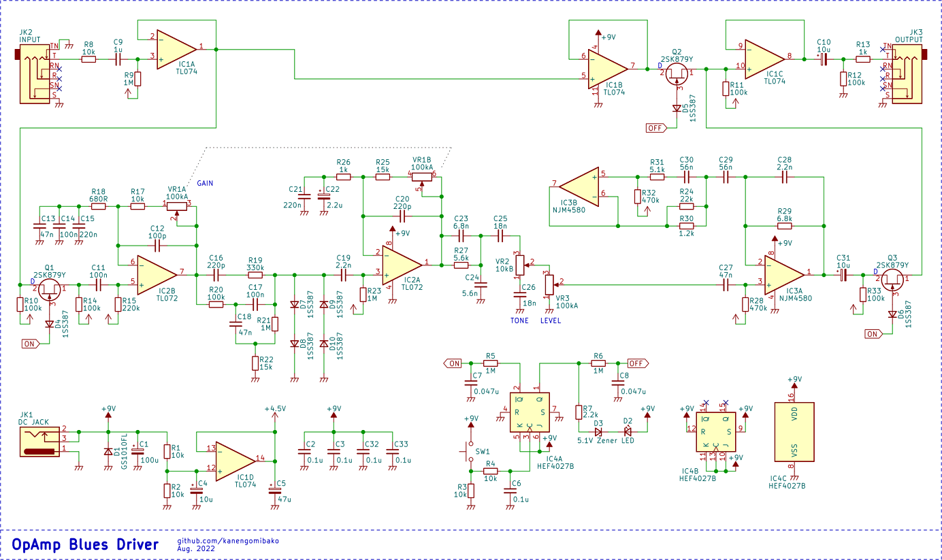Select the "ON" net label beside D4

click(29, 344)
